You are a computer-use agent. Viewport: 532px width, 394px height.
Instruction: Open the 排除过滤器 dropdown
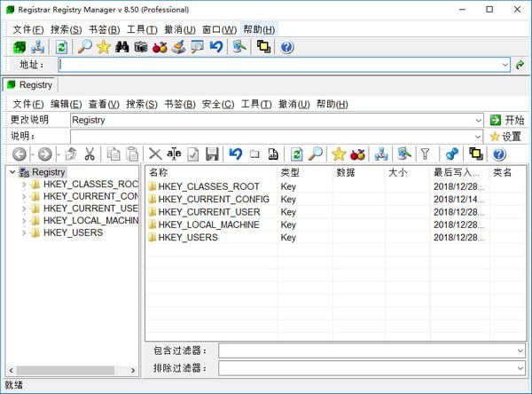(520, 368)
